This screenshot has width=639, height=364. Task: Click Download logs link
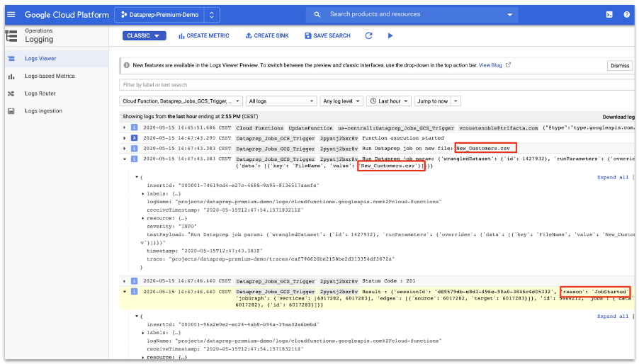[618, 117]
